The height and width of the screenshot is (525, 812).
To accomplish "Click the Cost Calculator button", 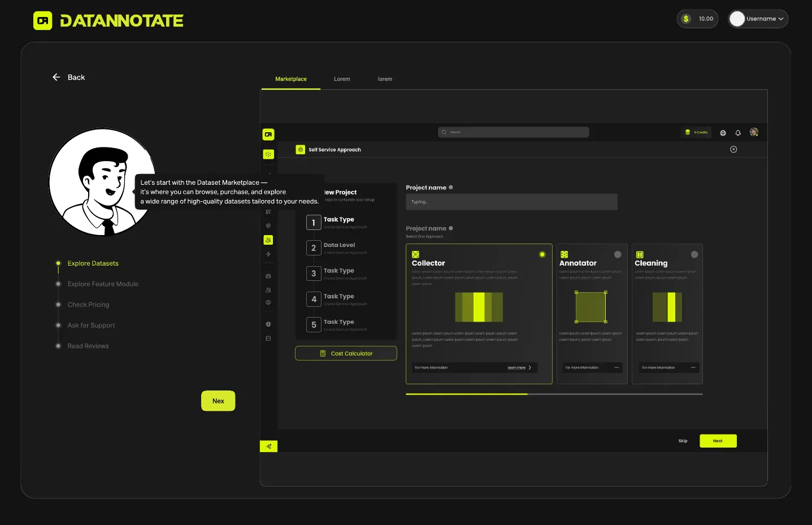I will point(346,353).
